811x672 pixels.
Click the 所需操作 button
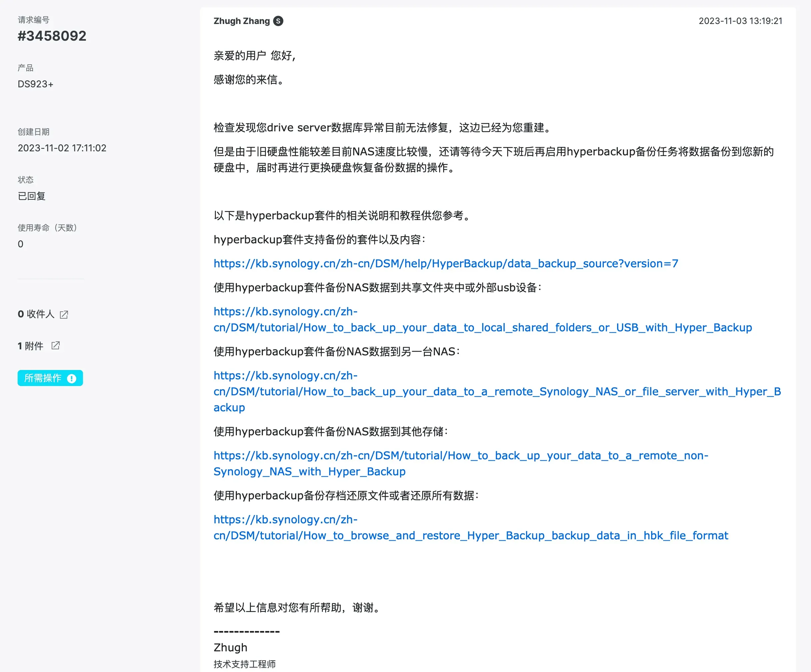[50, 378]
